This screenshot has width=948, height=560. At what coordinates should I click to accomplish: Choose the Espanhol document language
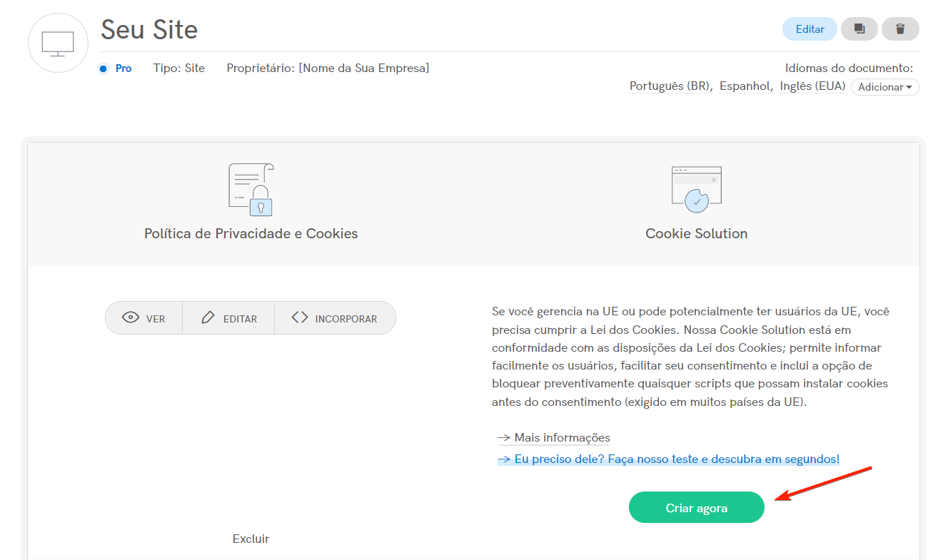click(x=745, y=86)
